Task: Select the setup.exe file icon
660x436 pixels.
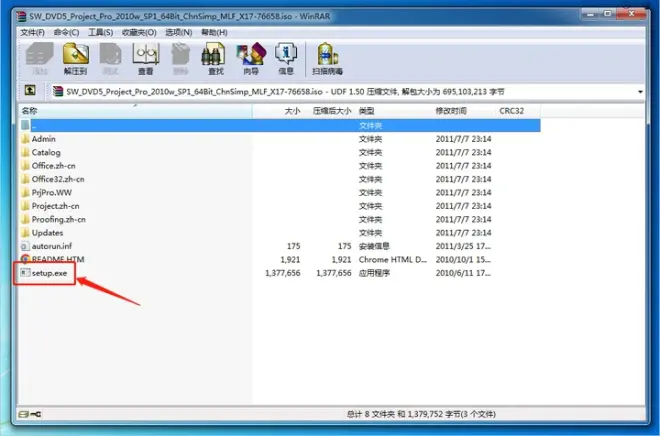Action: tap(25, 273)
